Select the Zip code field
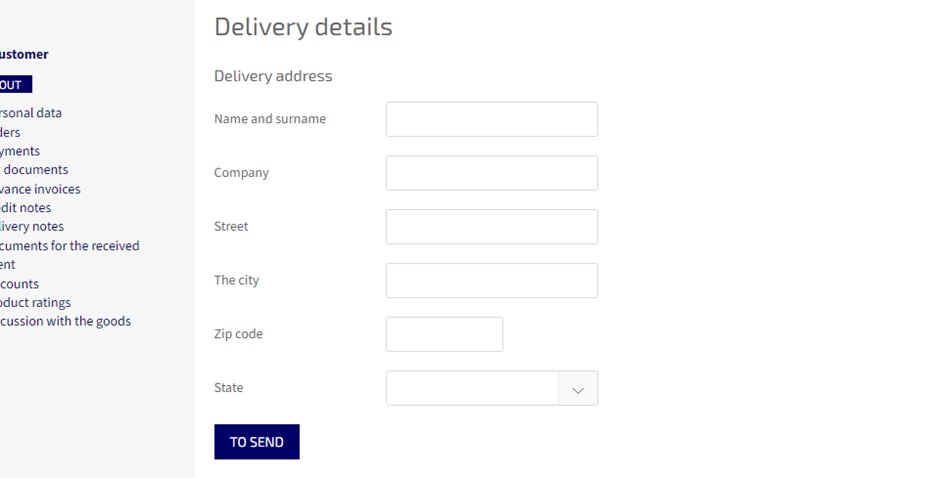 (444, 335)
